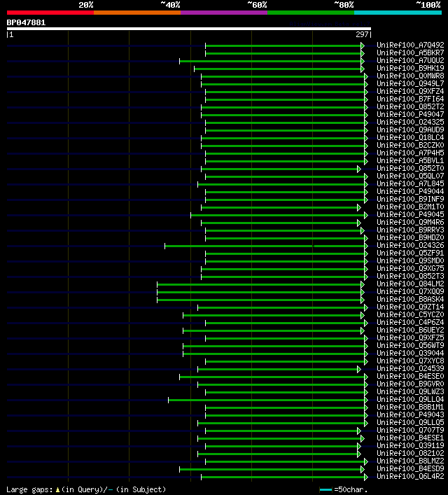Open hit UniRef100_A5BKR7
This screenshot has height=495, width=448.
(x=410, y=53)
